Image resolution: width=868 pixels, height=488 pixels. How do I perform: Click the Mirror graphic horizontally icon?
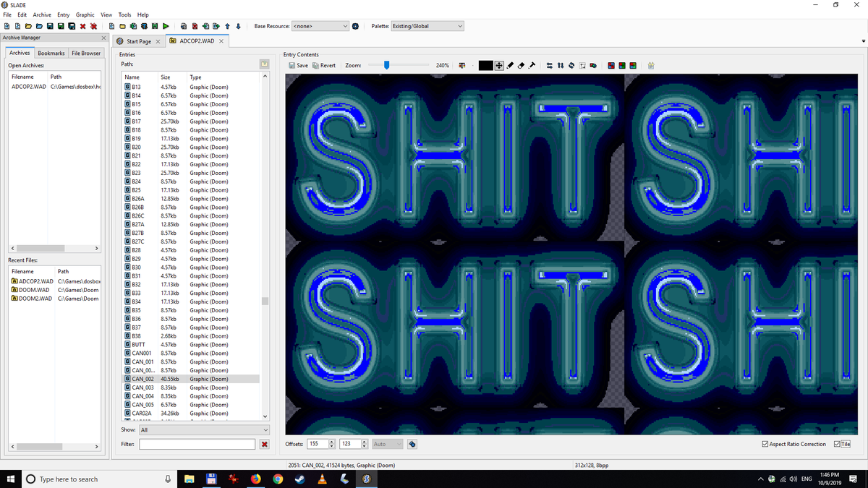[549, 65]
